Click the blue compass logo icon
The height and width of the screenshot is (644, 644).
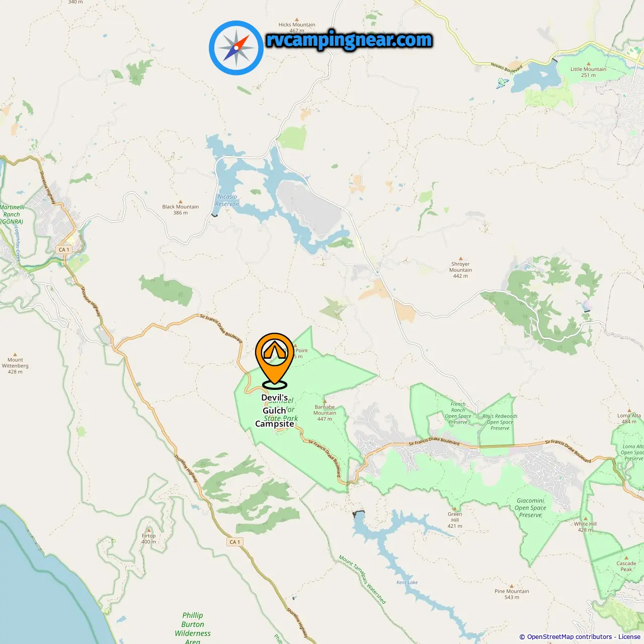pyautogui.click(x=236, y=48)
